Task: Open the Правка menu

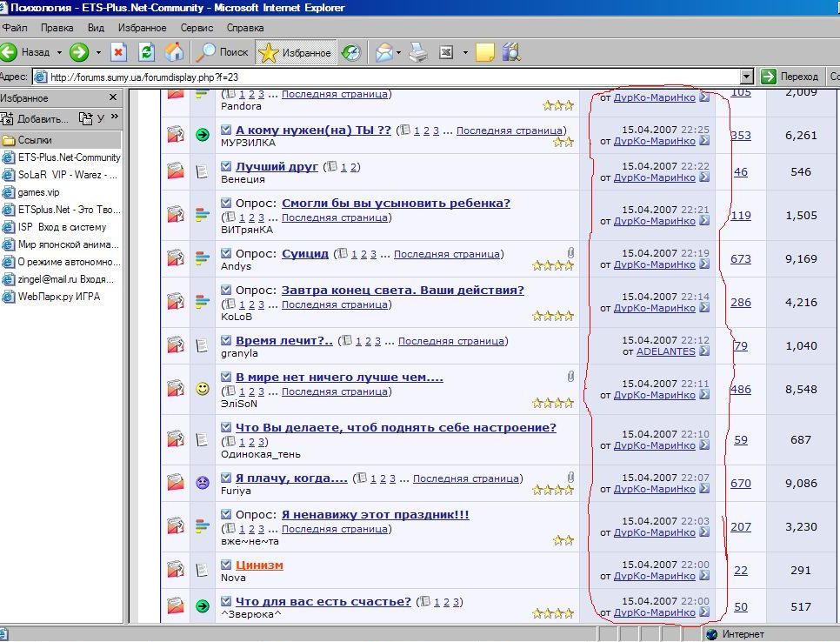Action: (x=57, y=28)
